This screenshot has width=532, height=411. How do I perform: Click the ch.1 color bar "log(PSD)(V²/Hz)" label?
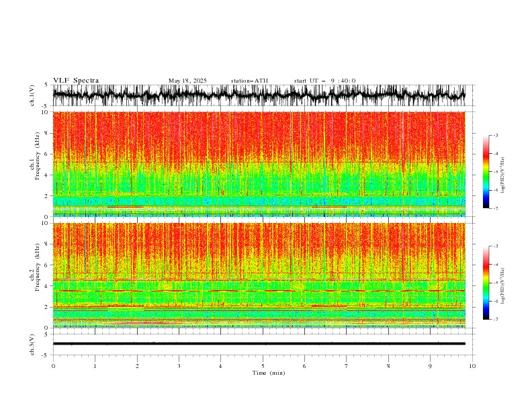point(503,175)
